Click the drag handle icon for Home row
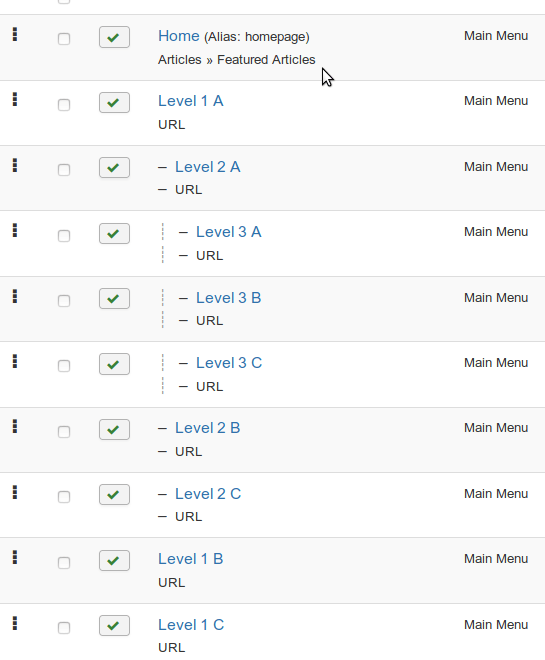 (x=15, y=35)
